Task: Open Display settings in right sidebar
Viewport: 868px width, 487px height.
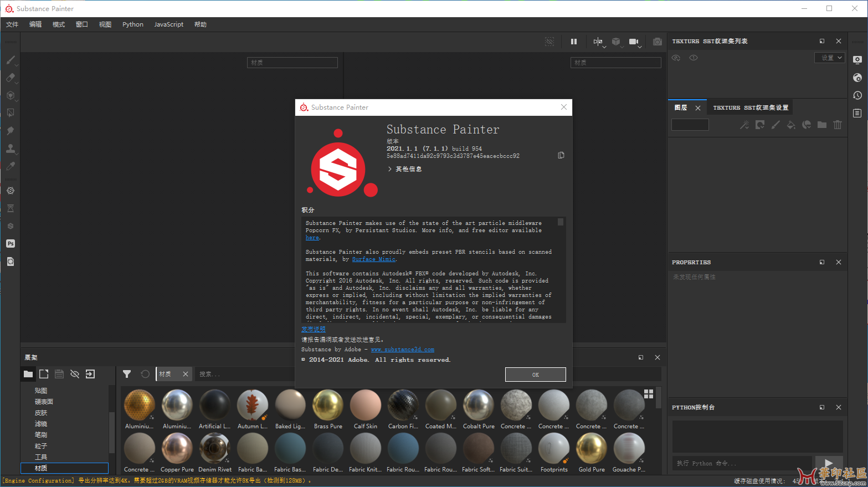Action: click(857, 60)
